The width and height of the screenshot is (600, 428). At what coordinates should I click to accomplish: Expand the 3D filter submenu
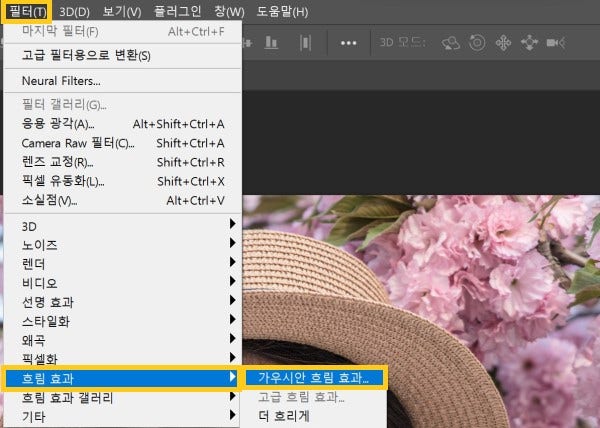tap(122, 226)
